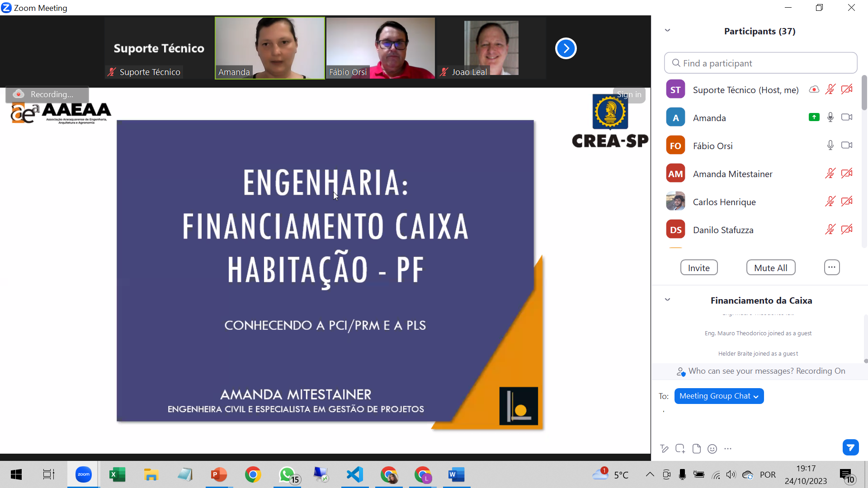The image size is (868, 488).
Task: Click the recording cloud icon on the shared screen
Action: click(19, 94)
